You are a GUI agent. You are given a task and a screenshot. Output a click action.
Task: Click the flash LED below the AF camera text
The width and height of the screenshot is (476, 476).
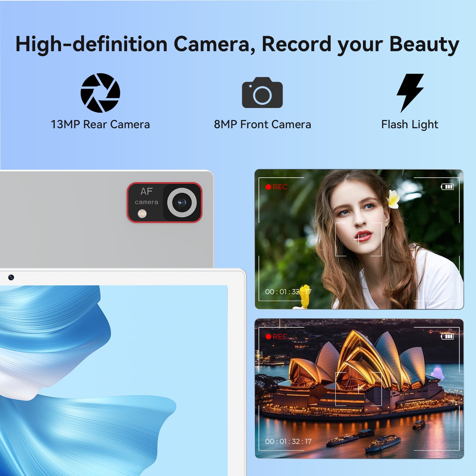pos(142,213)
